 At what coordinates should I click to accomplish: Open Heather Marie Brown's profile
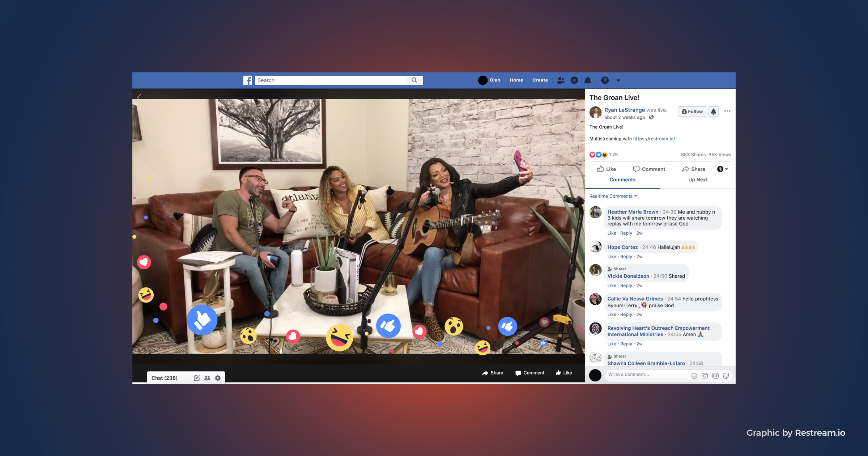tap(633, 212)
